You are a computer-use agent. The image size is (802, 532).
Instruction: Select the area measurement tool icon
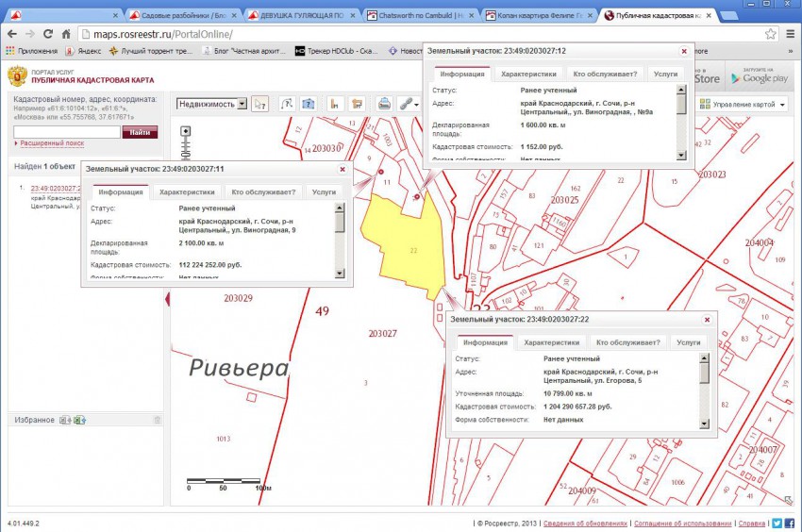308,104
